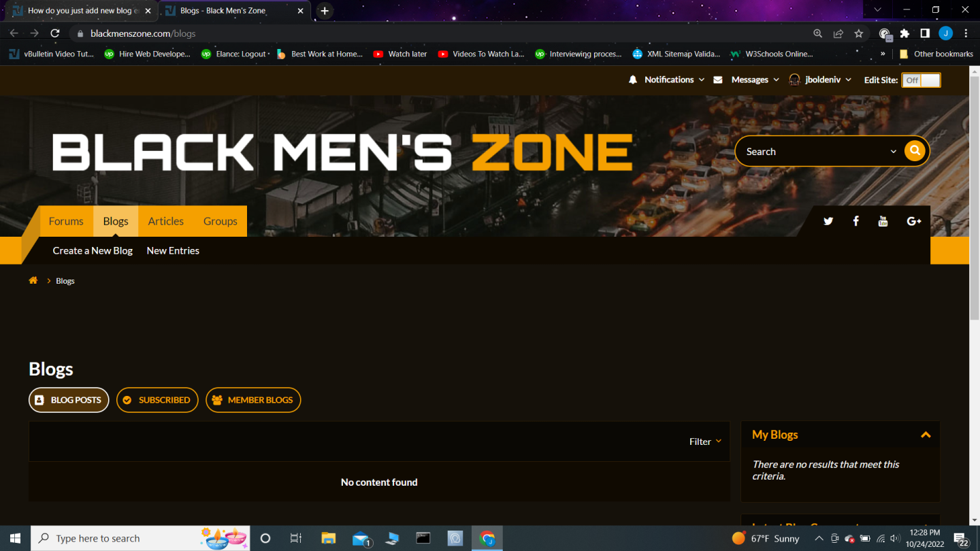Click Create a New Blog link
This screenshot has width=980, height=551.
93,250
